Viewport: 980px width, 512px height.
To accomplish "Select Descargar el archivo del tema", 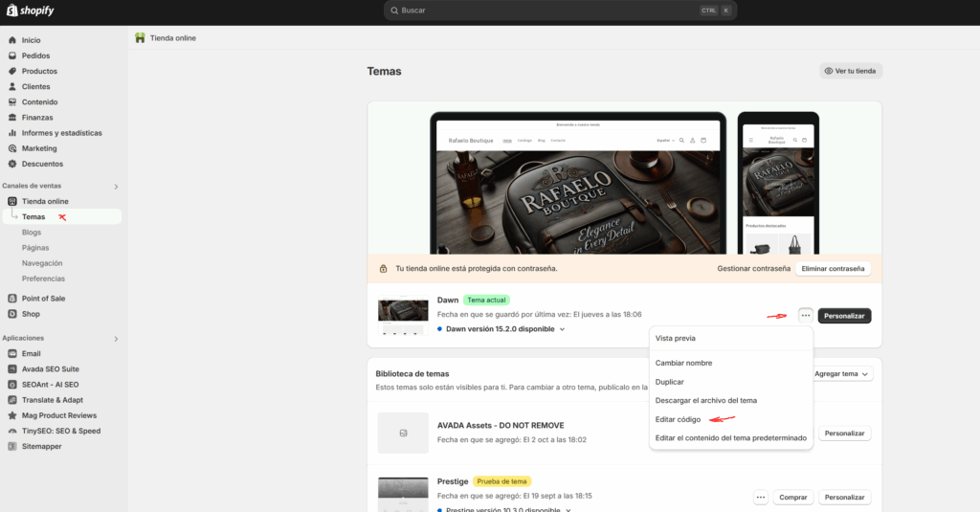I will [x=705, y=400].
